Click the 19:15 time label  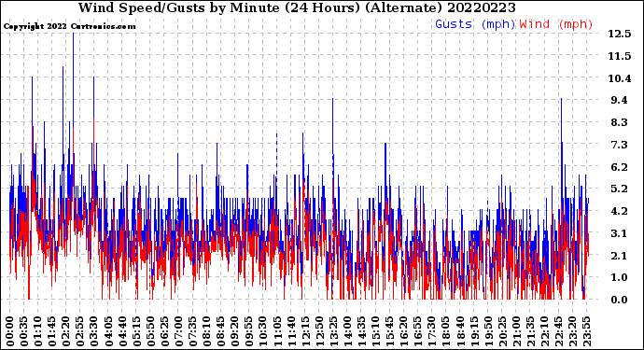pos(474,331)
